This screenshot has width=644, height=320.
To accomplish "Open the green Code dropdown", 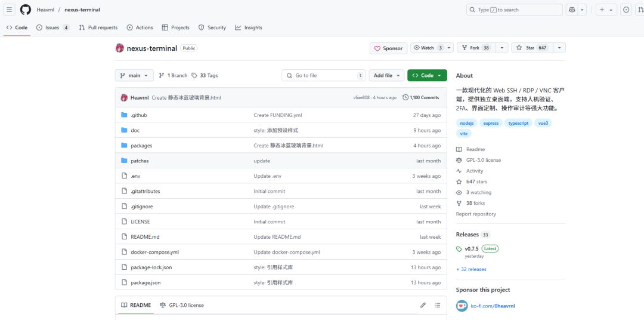I will click(427, 76).
